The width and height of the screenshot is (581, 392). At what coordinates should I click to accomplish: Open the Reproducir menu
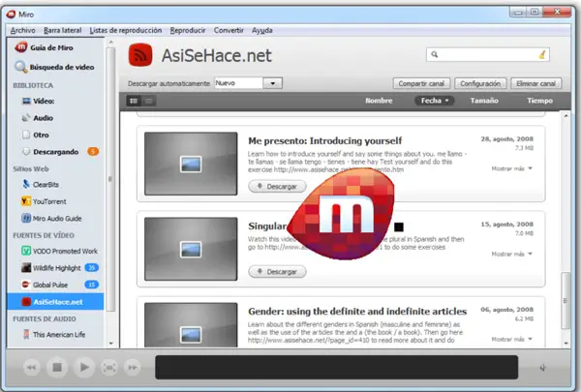click(188, 30)
